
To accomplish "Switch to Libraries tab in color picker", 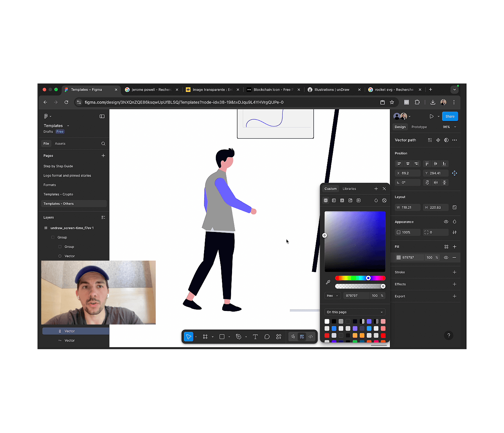I will [349, 189].
